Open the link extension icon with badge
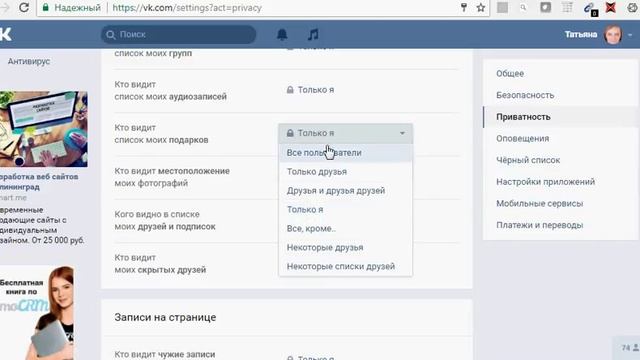Image resolution: width=640 pixels, height=360 pixels. pos(590,8)
